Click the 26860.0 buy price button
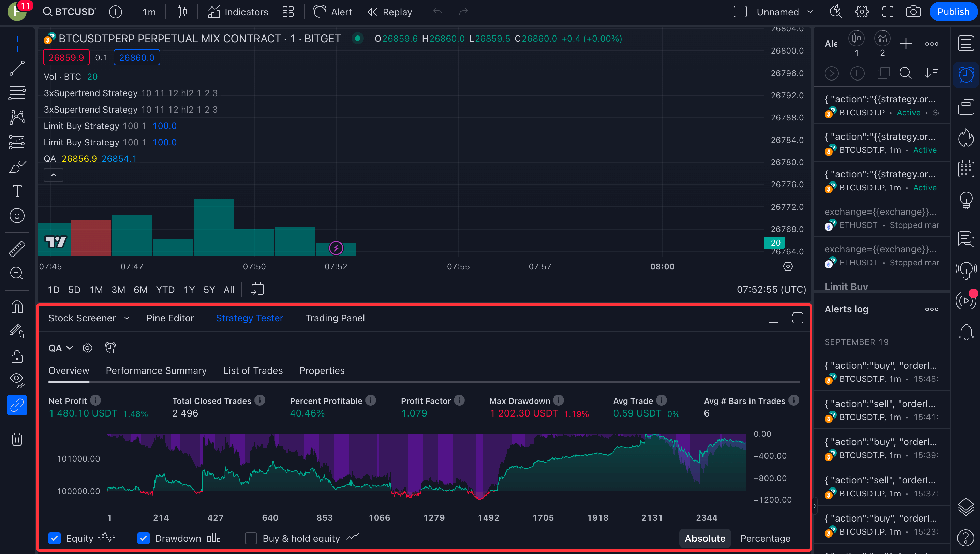 137,57
